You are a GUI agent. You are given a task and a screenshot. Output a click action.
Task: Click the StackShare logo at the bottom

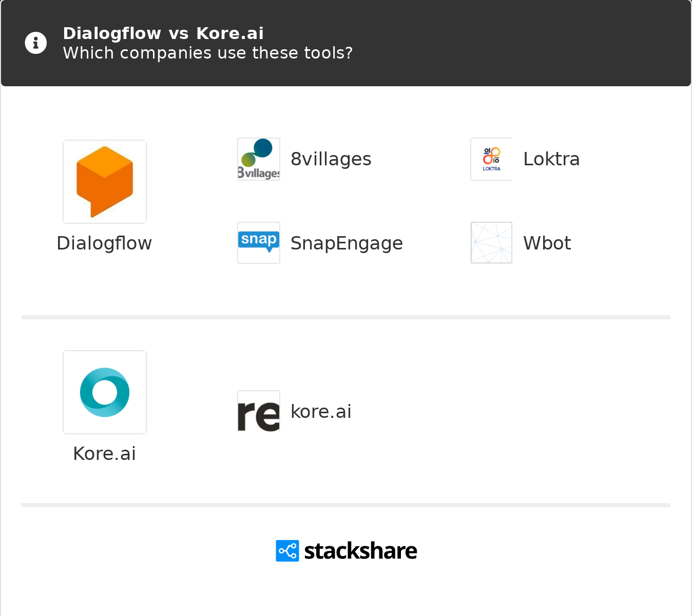point(346,550)
